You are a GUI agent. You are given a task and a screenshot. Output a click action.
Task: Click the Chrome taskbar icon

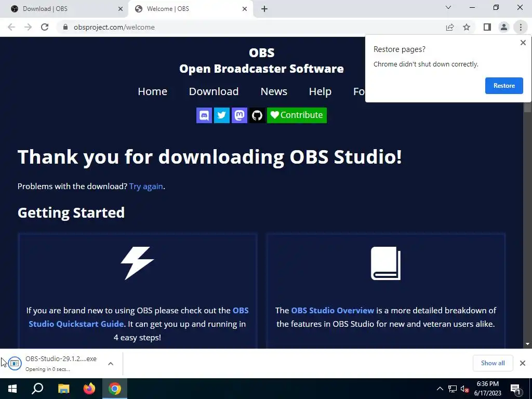[x=115, y=389]
